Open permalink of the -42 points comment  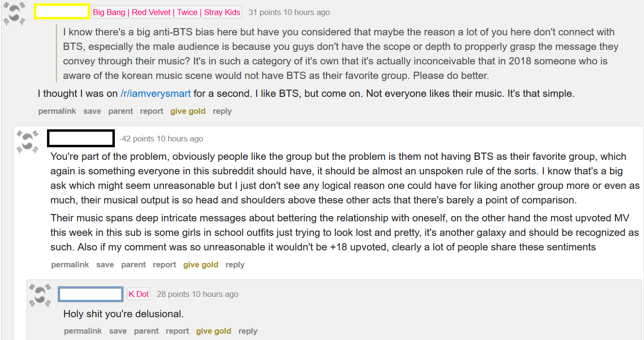pos(70,264)
